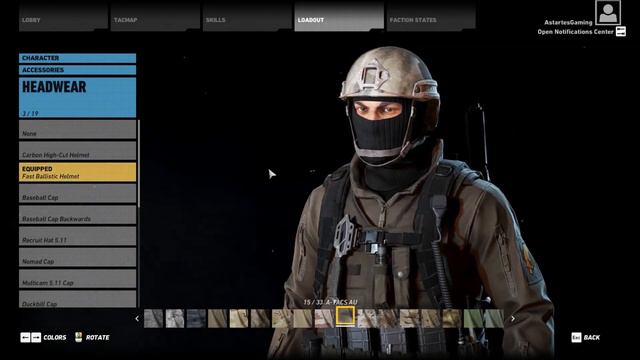Switch to the TACMAP tab
Image resolution: width=640 pixels, height=360 pixels.
[x=155, y=16]
